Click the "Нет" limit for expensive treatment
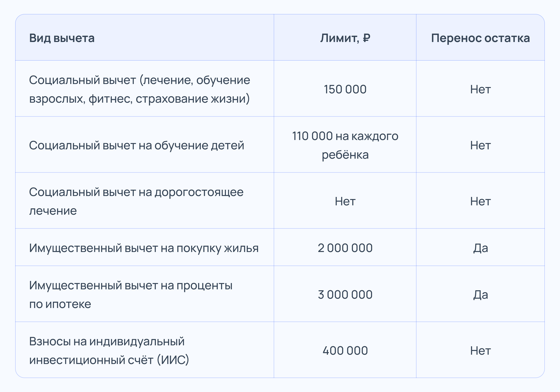The width and height of the screenshot is (560, 392). click(345, 202)
